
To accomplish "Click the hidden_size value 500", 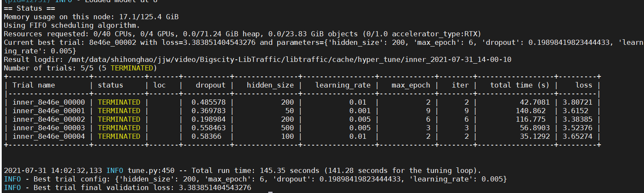I will tap(287, 128).
